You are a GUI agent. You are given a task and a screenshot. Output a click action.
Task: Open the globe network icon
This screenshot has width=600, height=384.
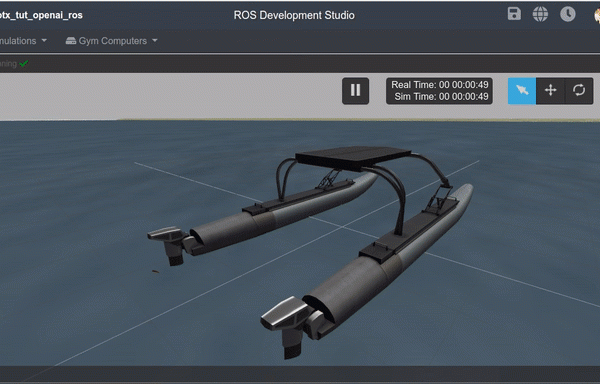(x=540, y=15)
